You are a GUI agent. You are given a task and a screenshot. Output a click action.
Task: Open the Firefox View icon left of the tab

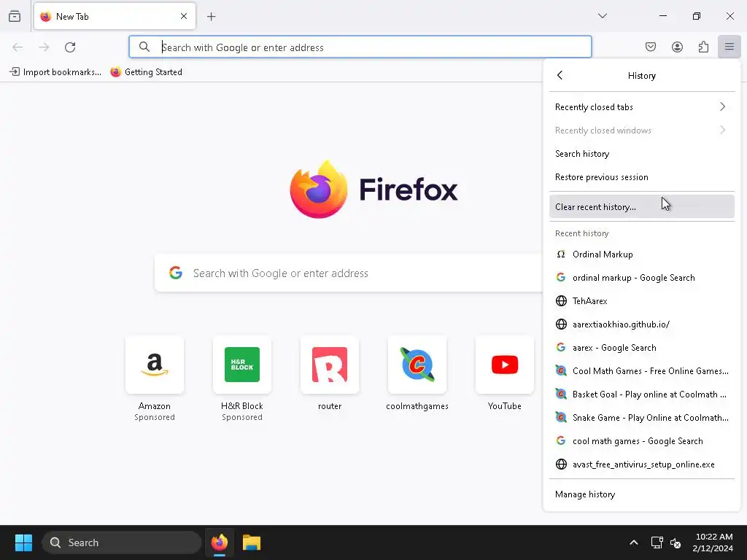[x=15, y=16]
